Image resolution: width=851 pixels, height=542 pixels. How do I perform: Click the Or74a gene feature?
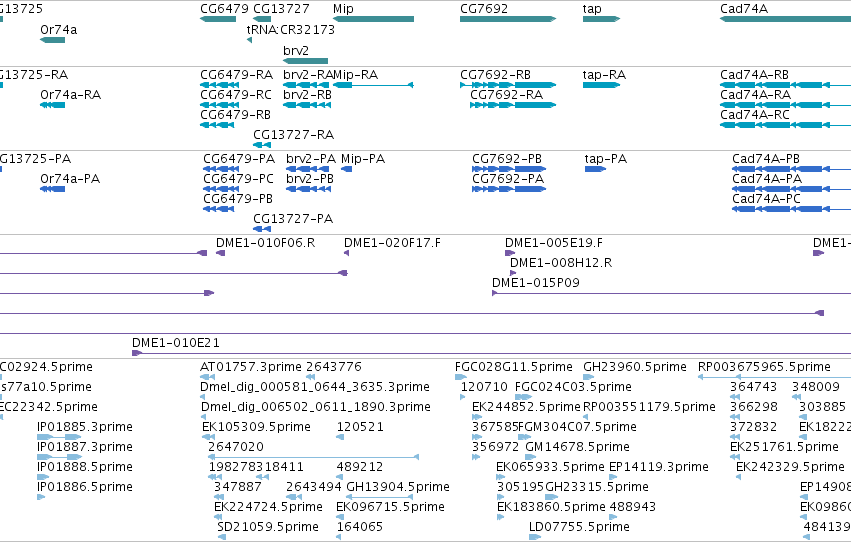pyautogui.click(x=53, y=40)
